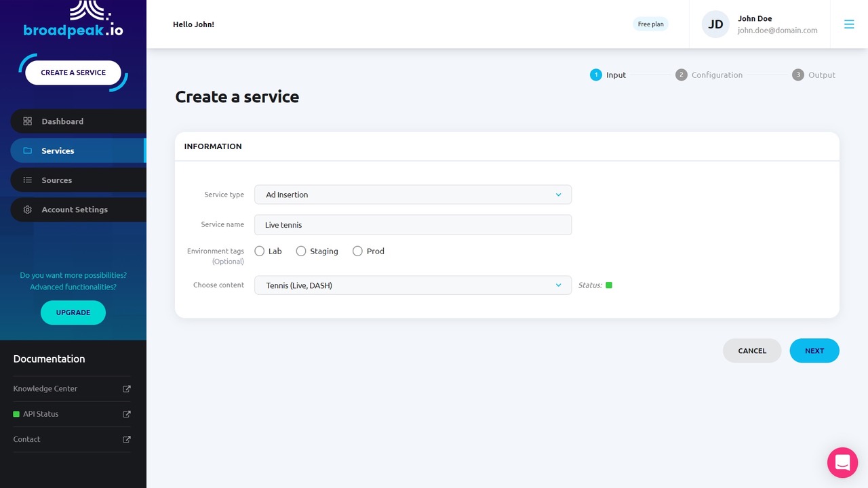Go to Dashboard in the sidebar
Screen dimensions: 868x488
pyautogui.click(x=62, y=121)
